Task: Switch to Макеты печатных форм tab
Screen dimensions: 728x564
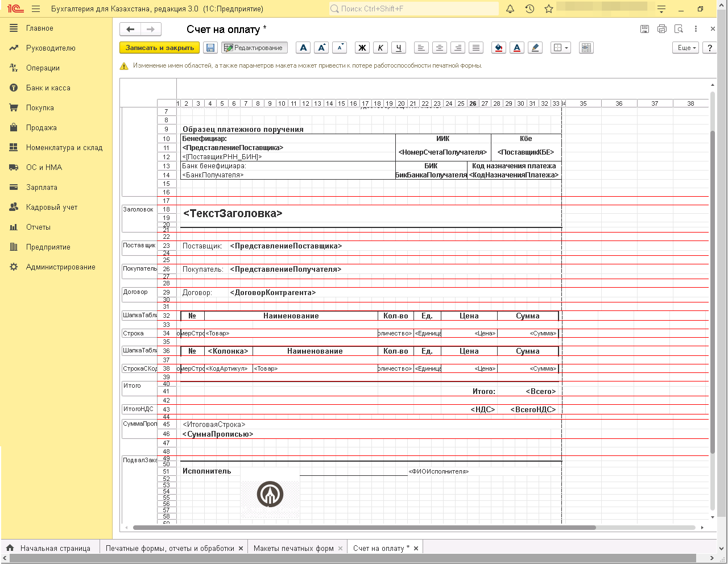Action: click(x=293, y=548)
